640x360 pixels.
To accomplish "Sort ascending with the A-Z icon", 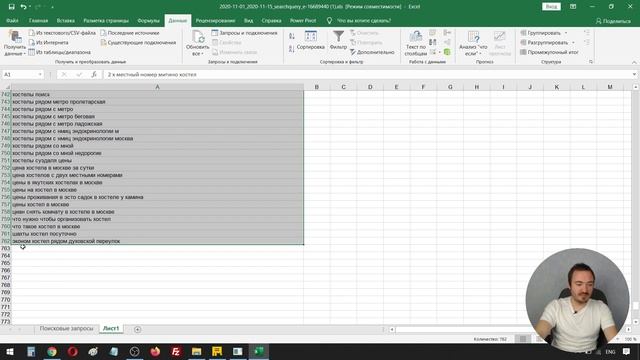I will (x=292, y=36).
